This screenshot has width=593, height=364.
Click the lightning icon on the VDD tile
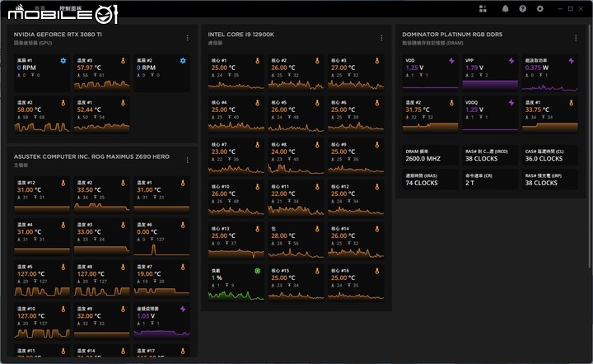(x=451, y=60)
